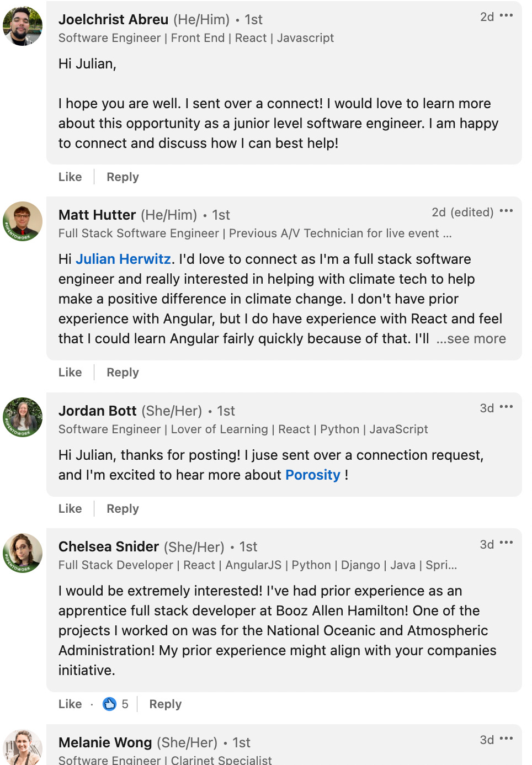Viewport: 532px width, 765px height.
Task: Open three-dot menu on Matt Hutter's comment
Action: (x=506, y=211)
